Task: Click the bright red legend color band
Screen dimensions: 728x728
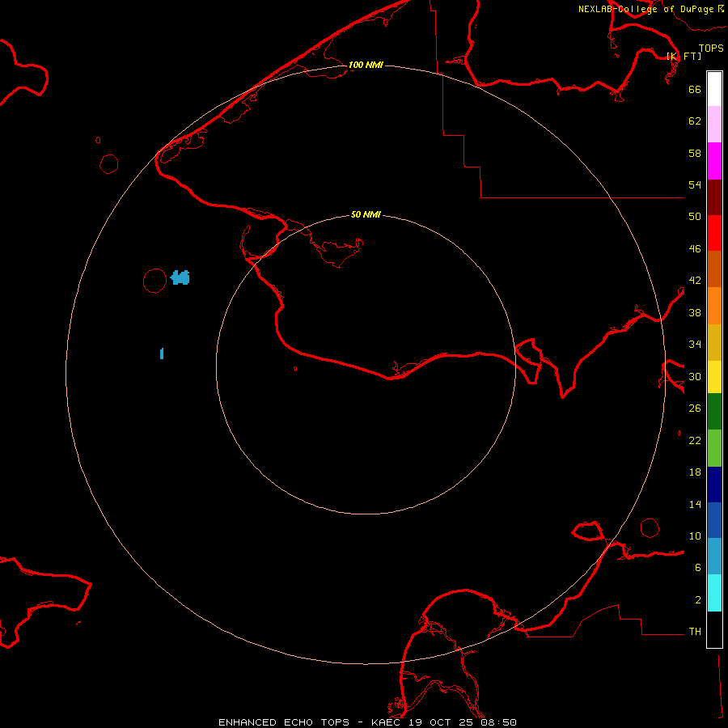Action: pyautogui.click(x=714, y=233)
